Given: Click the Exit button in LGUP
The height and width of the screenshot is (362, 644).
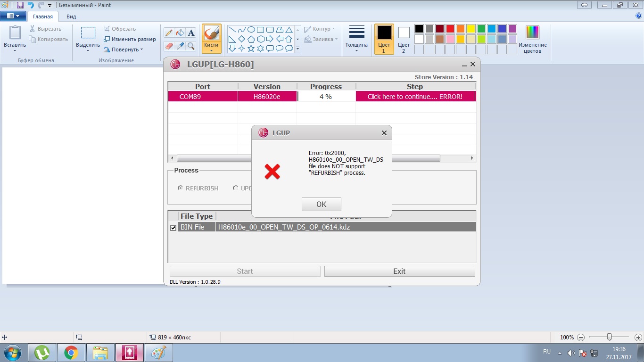Looking at the screenshot, I should [399, 271].
